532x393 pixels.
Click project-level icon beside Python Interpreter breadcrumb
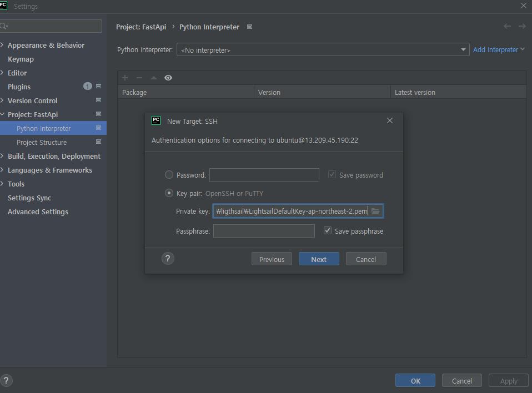tap(249, 27)
